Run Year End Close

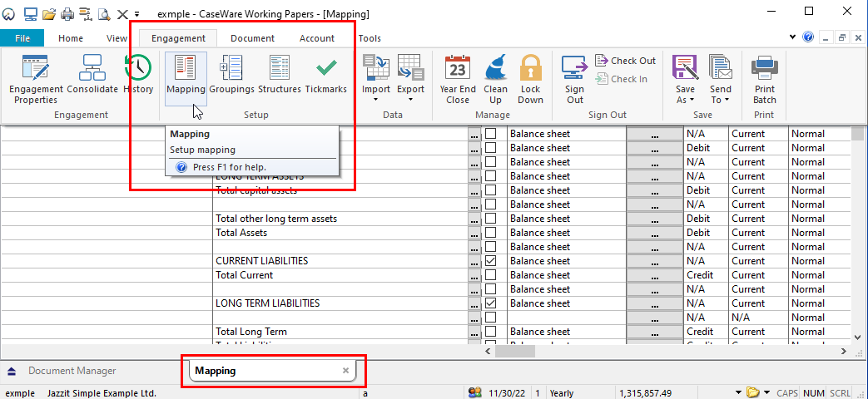(458, 79)
